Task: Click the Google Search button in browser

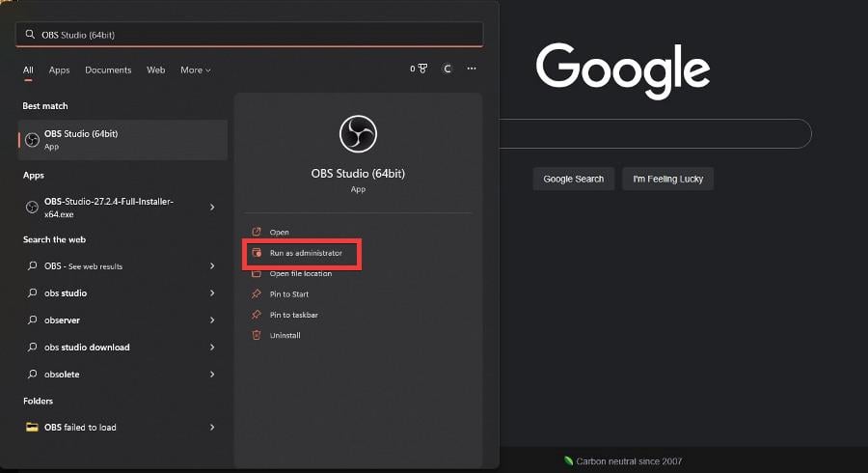Action: [x=574, y=179]
